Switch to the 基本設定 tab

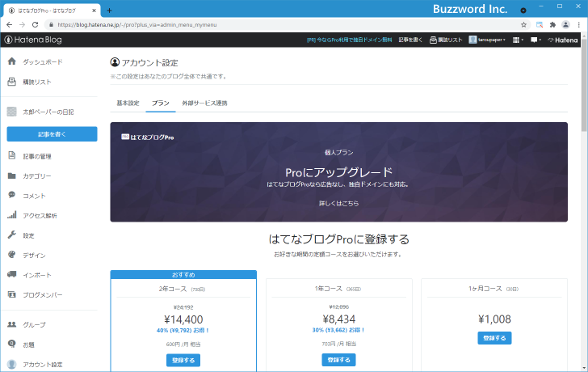tap(128, 103)
